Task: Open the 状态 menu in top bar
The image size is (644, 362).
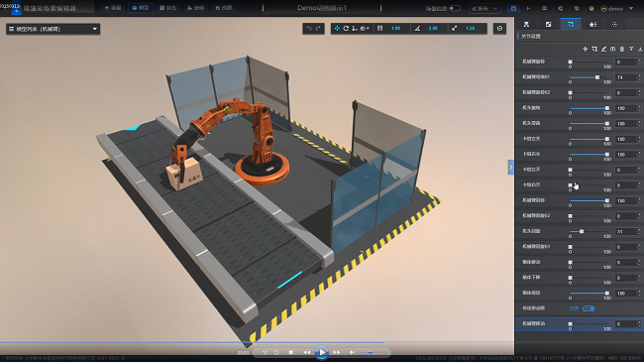Action: coord(168,8)
